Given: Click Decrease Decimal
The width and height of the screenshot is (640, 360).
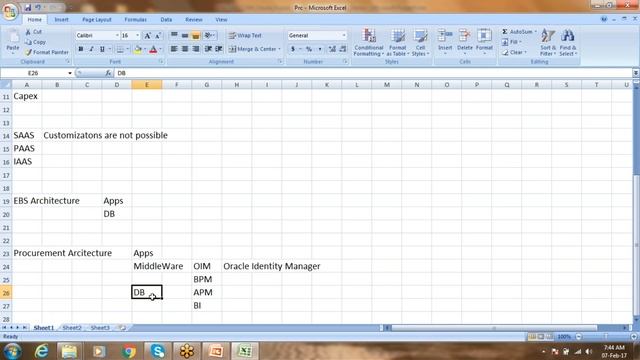Looking at the screenshot, I should coord(343,49).
